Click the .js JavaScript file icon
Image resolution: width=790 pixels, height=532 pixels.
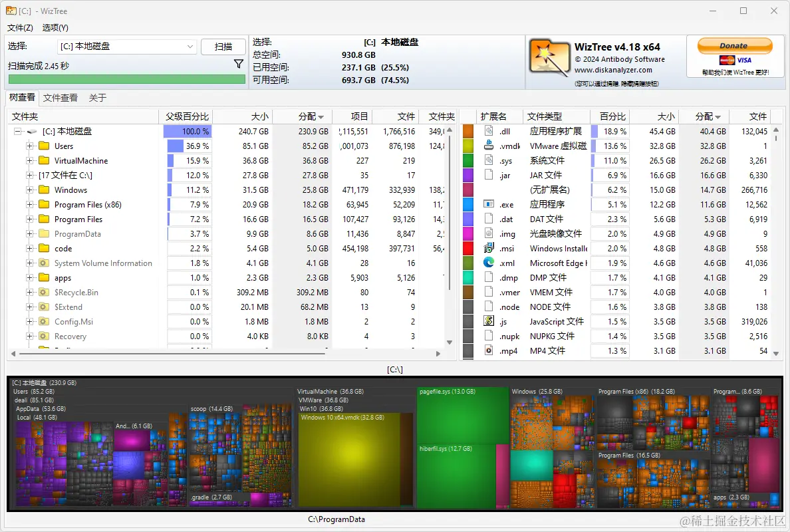click(489, 321)
